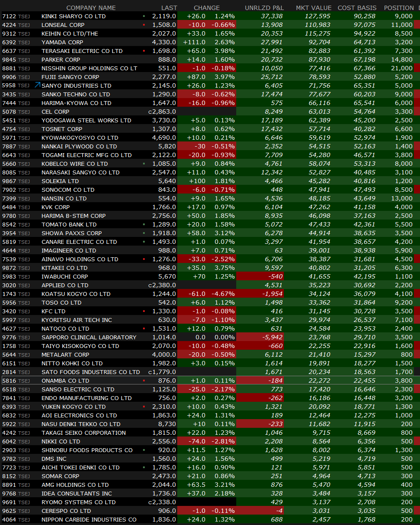Image resolution: width=420 pixels, height=525 pixels.
Task: Select KVK CORP company name
Action: tap(55, 207)
